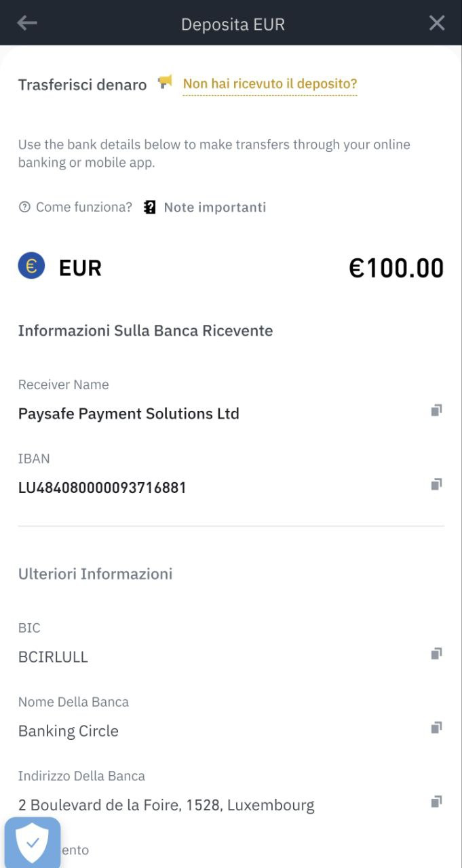The width and height of the screenshot is (462, 868).
Task: Open the 'Come funziona?' help
Action: point(83,207)
